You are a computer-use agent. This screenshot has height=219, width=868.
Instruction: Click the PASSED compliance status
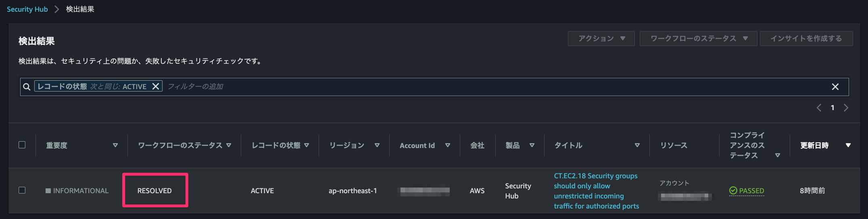tap(747, 191)
